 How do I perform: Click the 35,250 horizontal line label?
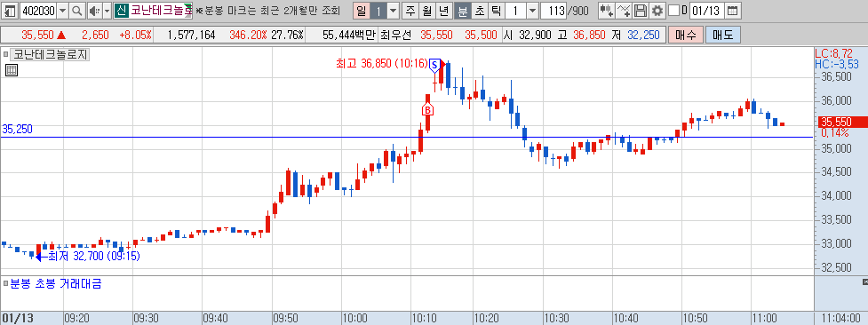[x=17, y=129]
